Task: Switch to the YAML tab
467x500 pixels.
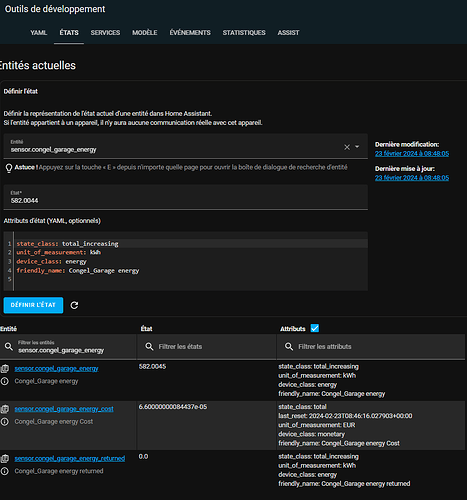Action: (39, 33)
